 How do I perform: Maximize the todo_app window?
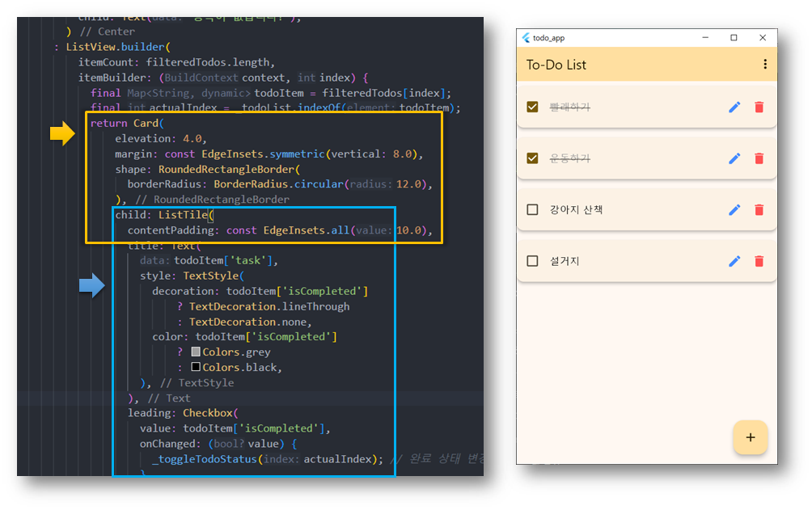coord(734,38)
